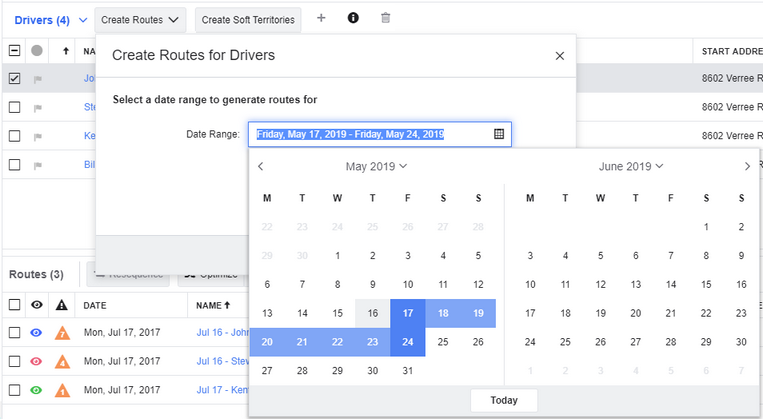763x419 pixels.
Task: Check the Jul 17 Ken route checkbox
Action: [x=15, y=390]
